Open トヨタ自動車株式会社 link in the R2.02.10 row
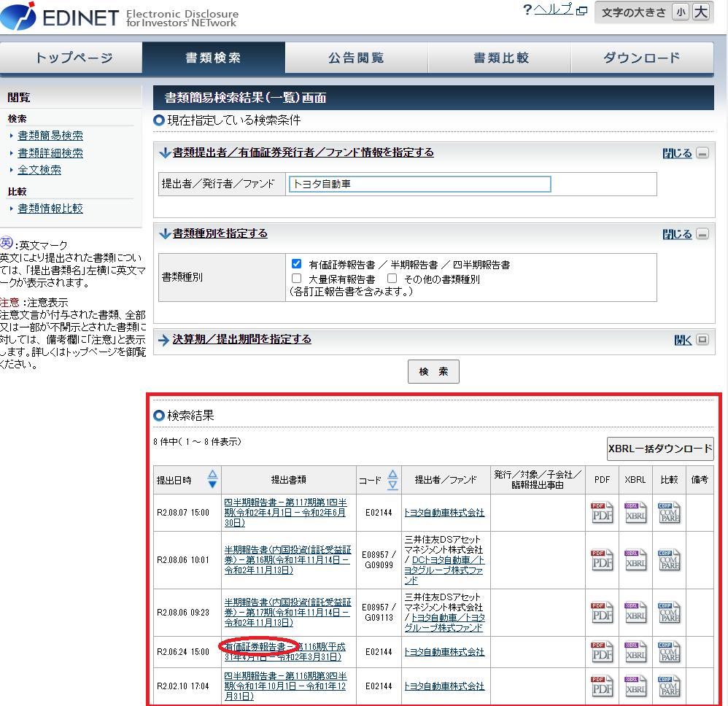Viewport: 728px width, 706px height. (x=444, y=686)
